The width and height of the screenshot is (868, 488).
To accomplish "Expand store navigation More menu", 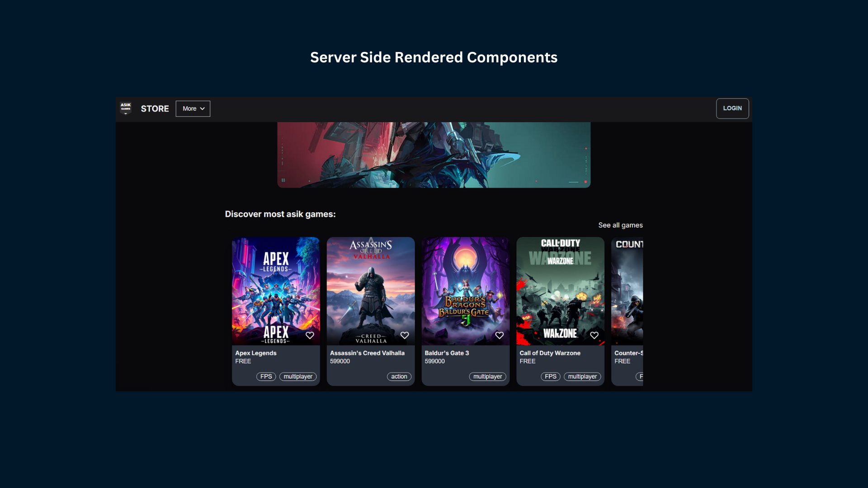I will click(193, 108).
